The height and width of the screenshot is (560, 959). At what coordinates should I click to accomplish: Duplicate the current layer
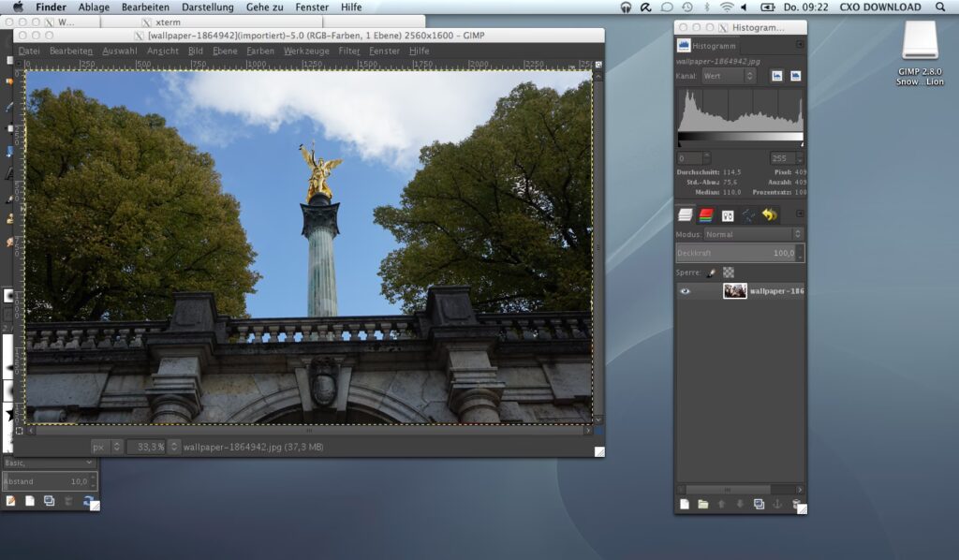pos(759,505)
